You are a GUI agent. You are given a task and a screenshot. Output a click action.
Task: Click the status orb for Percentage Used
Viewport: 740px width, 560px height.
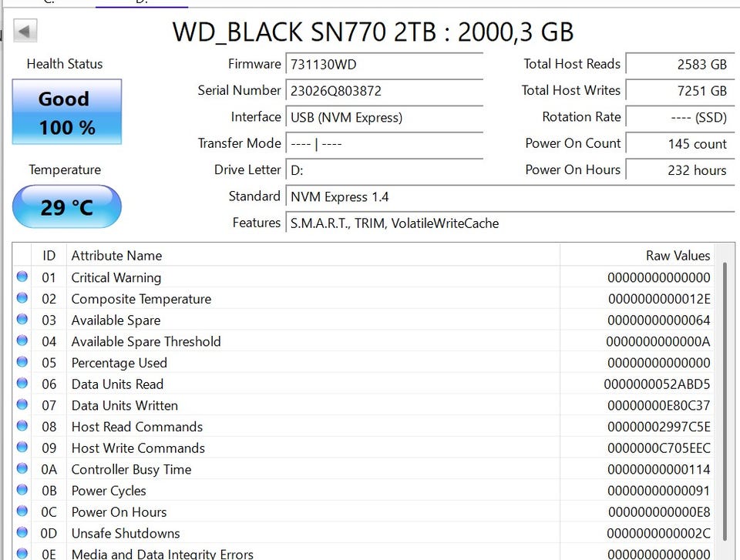tap(22, 361)
